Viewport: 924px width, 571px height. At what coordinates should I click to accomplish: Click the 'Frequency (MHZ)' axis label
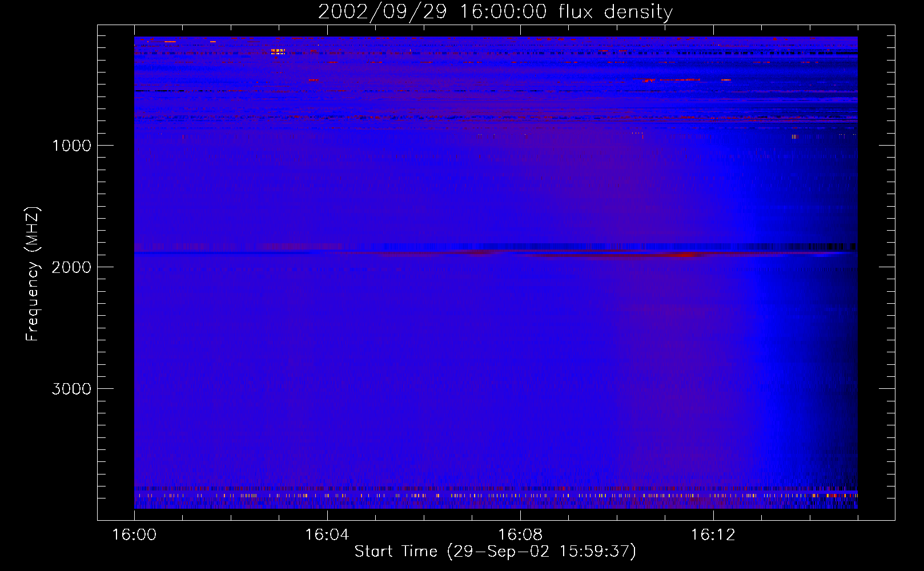[33, 274]
